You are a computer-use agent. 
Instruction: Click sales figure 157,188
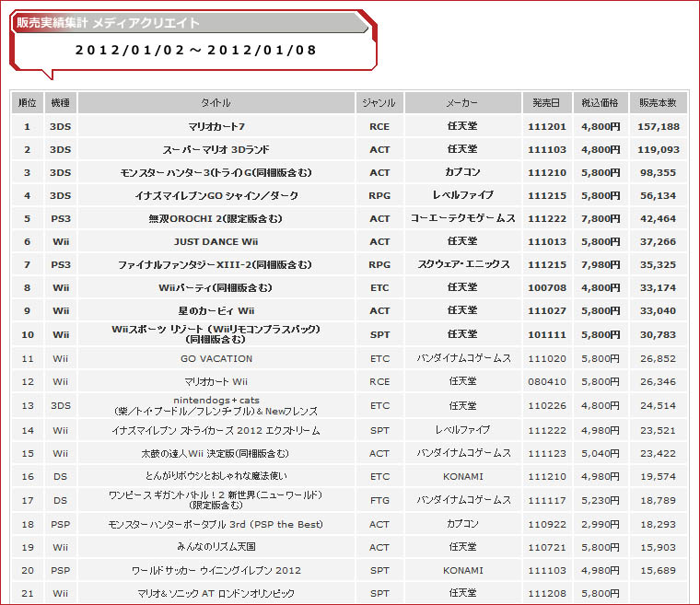click(658, 127)
